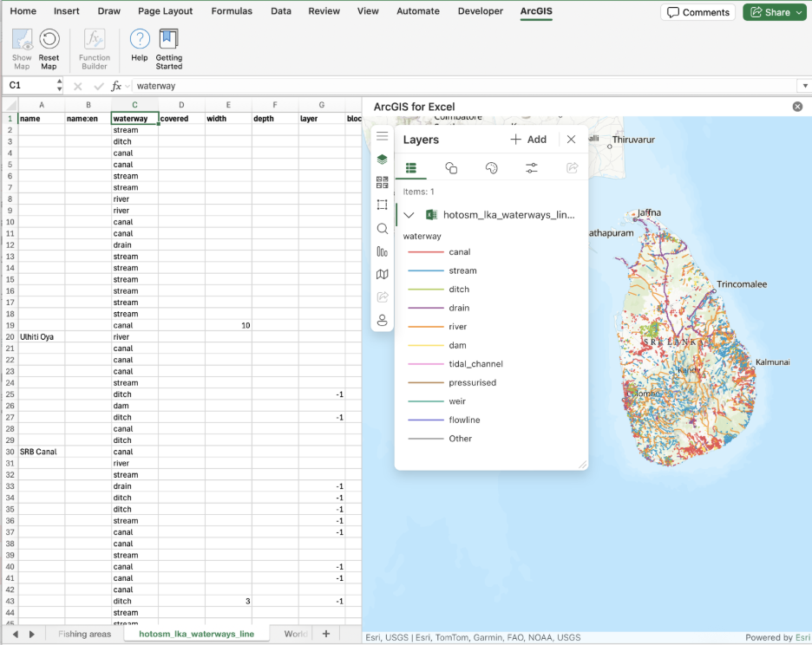Click the insert function fx icon
This screenshot has height=645, width=812.
click(x=116, y=86)
